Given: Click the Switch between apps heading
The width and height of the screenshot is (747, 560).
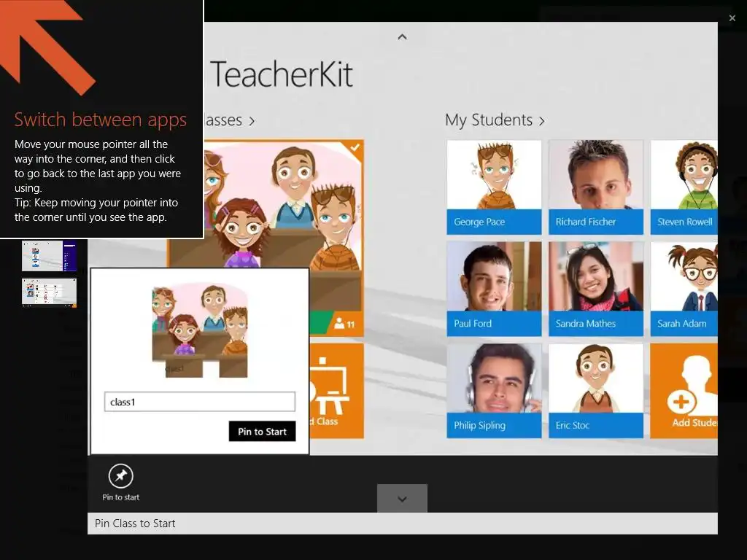Looking at the screenshot, I should click(101, 120).
